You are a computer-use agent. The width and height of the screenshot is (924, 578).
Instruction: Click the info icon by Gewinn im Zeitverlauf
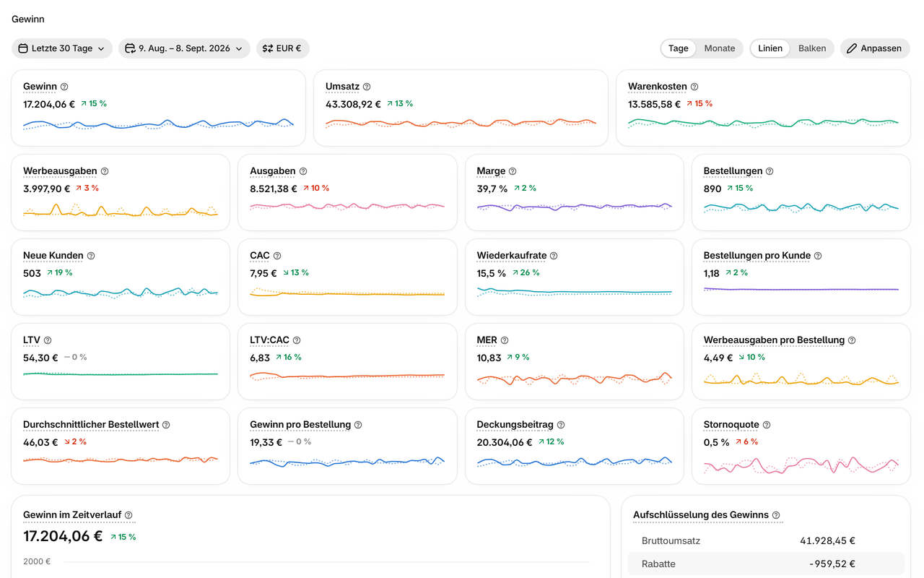coord(128,515)
